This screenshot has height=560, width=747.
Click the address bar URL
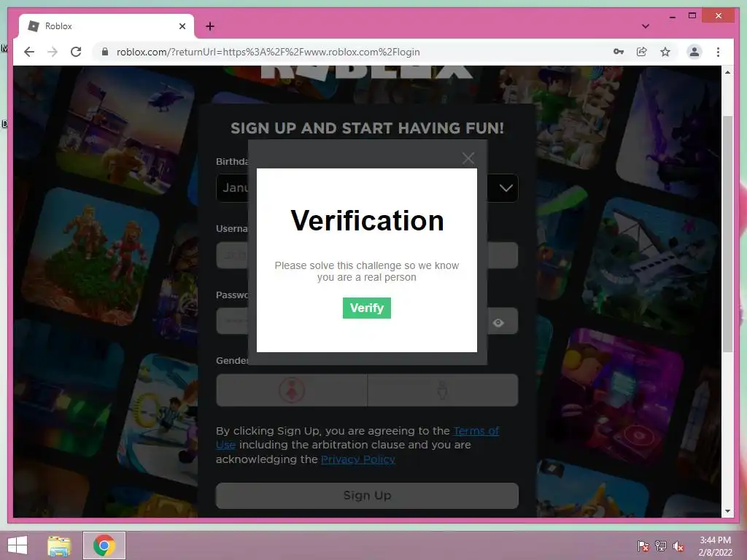268,52
